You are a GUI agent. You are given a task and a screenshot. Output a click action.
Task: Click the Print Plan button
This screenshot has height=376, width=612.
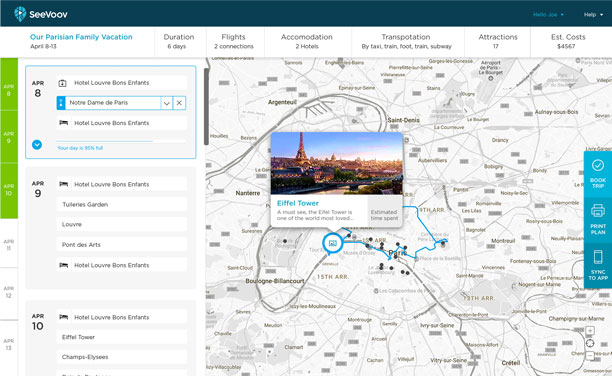click(x=598, y=220)
